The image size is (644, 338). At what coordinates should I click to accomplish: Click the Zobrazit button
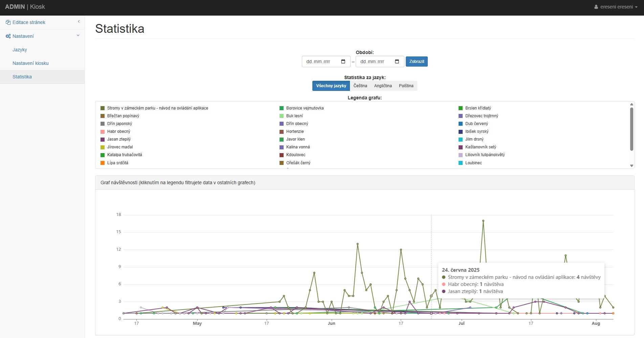[417, 62]
